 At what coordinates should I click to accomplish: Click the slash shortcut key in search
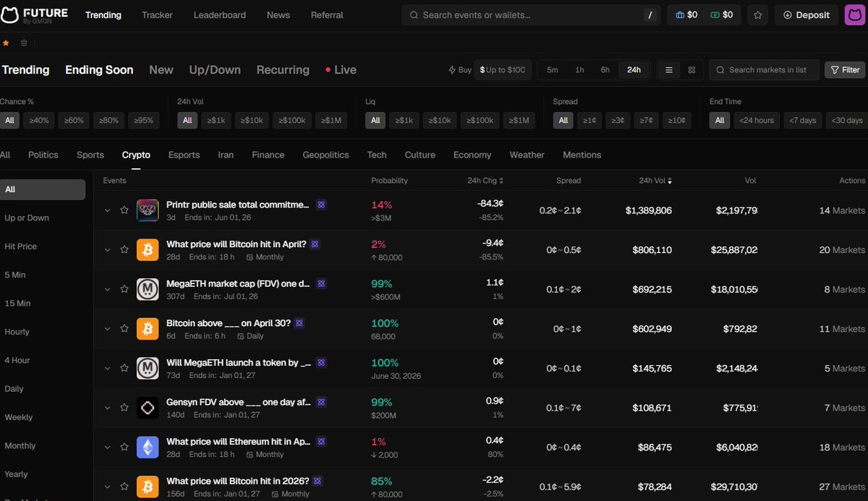tap(650, 14)
